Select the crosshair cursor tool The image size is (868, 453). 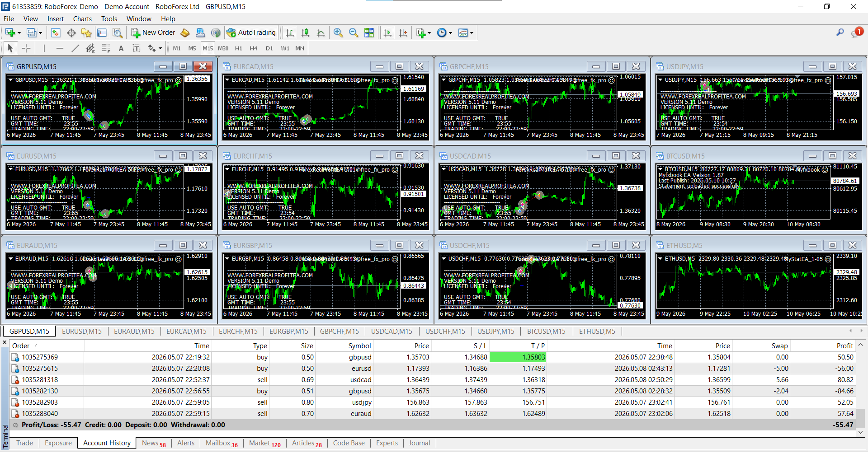click(26, 48)
